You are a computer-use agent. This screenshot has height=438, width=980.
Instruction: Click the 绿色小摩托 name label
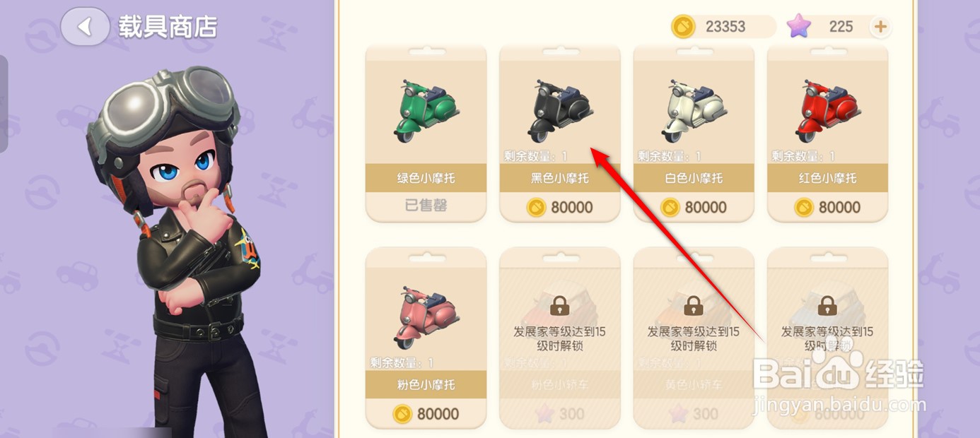click(x=426, y=178)
